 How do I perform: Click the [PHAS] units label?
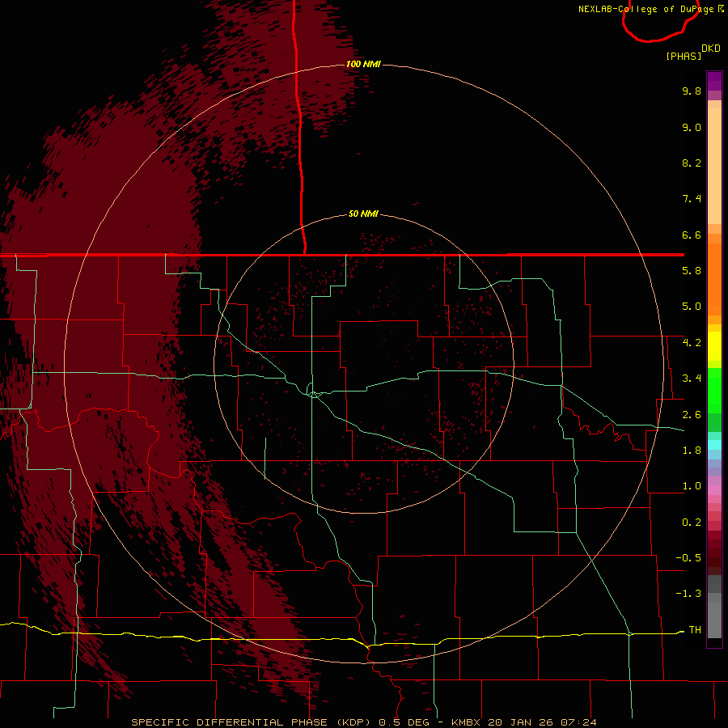pos(684,57)
